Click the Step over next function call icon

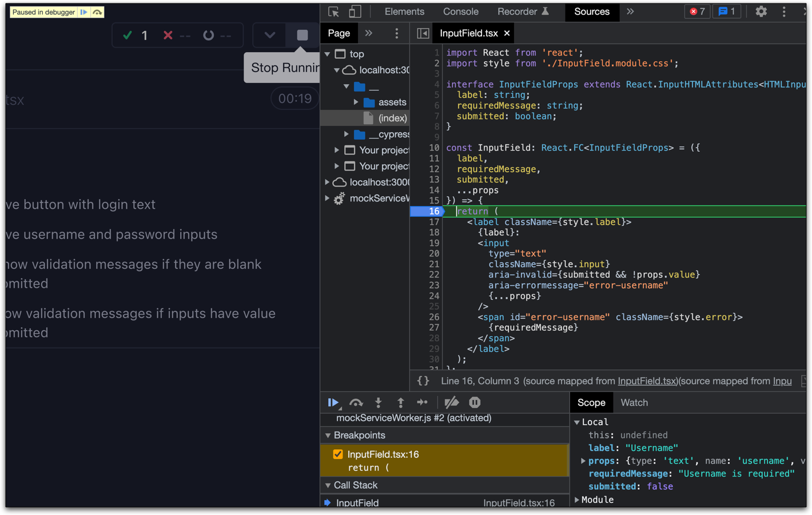click(356, 402)
